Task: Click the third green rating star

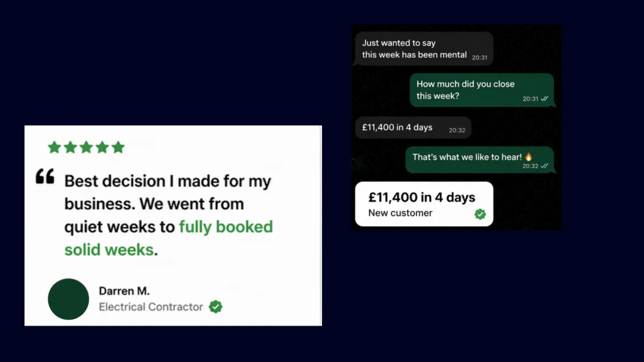Action: tap(86, 147)
